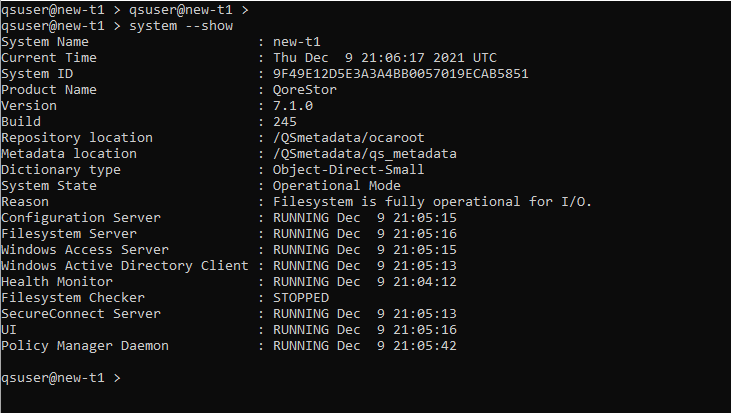Image resolution: width=731 pixels, height=413 pixels.
Task: Click the Windows Active Directory Client label
Action: pos(124,266)
